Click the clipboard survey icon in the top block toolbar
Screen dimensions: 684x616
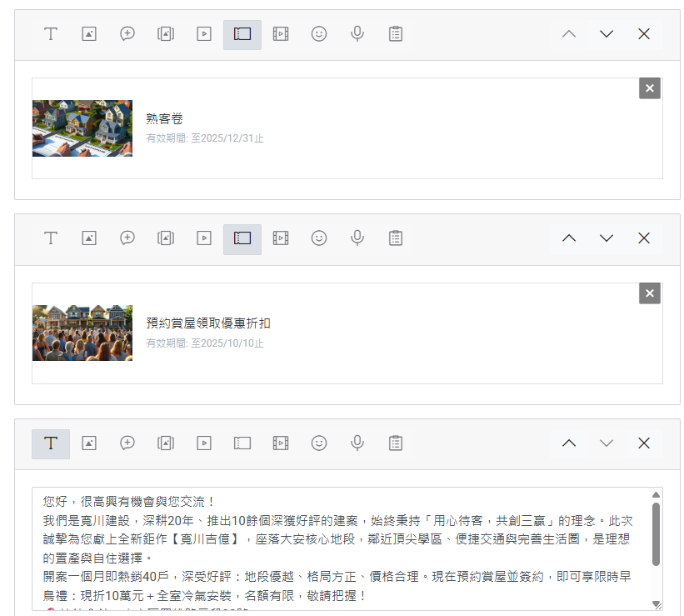pos(396,34)
